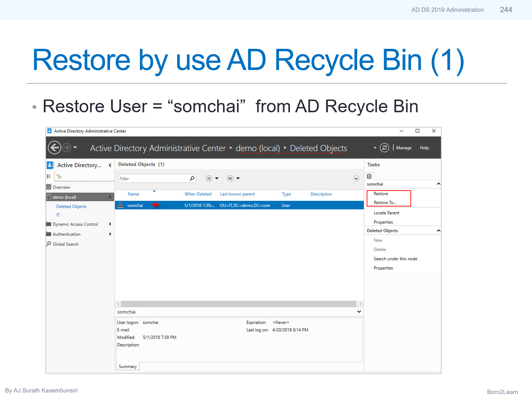Click the search magnifier in the Filter box
Image resolution: width=532 pixels, height=399 pixels.
pyautogui.click(x=192, y=178)
